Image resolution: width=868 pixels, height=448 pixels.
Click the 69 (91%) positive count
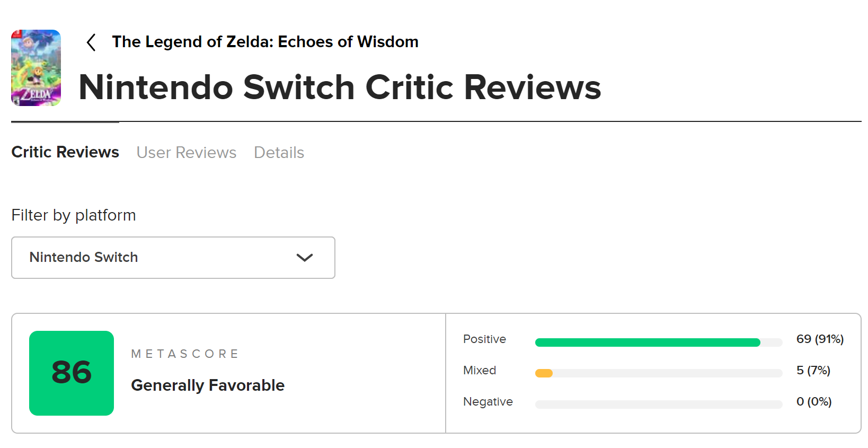820,339
